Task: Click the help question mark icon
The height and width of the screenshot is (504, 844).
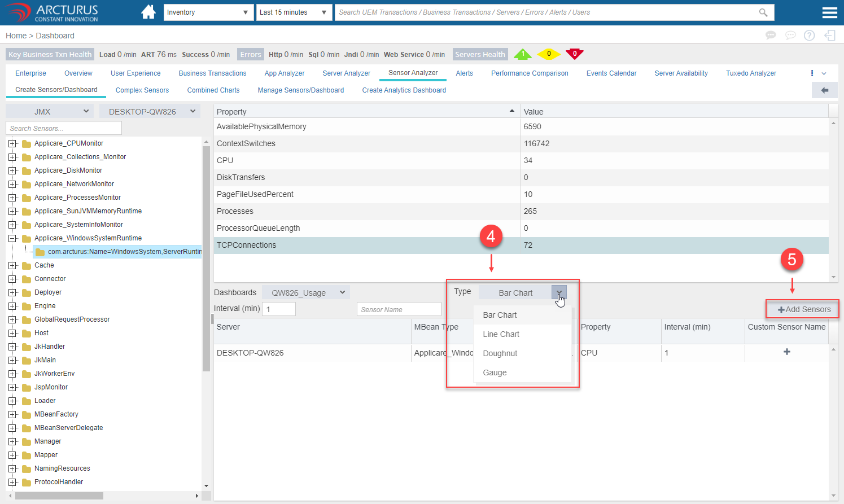Action: pos(809,36)
